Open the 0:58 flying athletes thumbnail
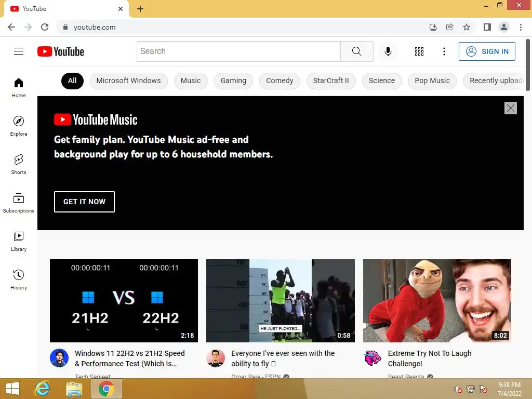 click(x=280, y=301)
